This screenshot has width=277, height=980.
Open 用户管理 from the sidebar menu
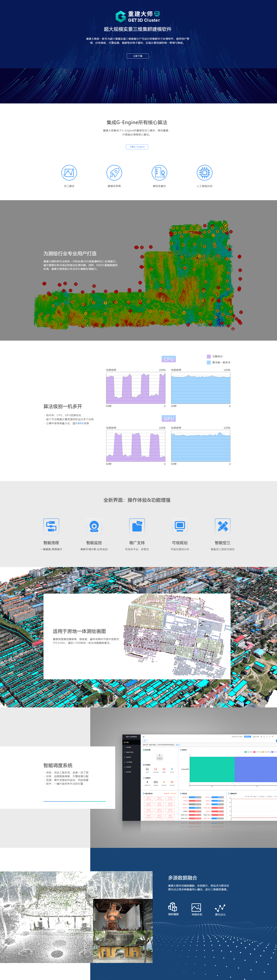129,772
